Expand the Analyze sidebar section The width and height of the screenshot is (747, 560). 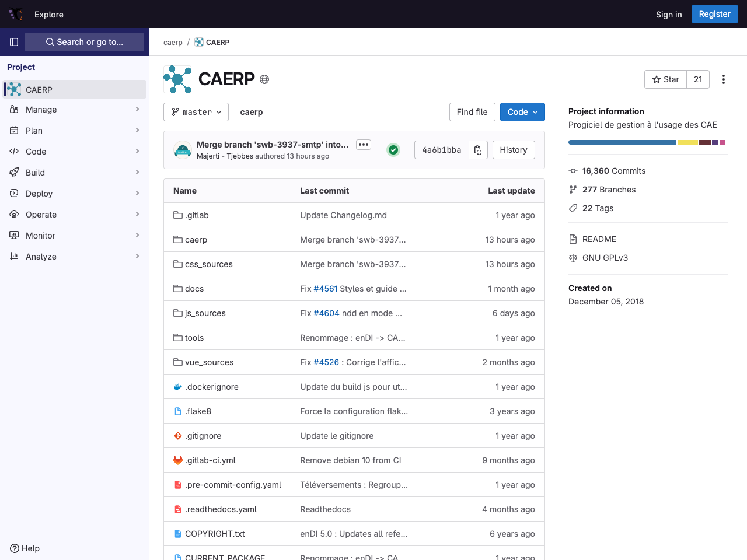click(x=75, y=257)
